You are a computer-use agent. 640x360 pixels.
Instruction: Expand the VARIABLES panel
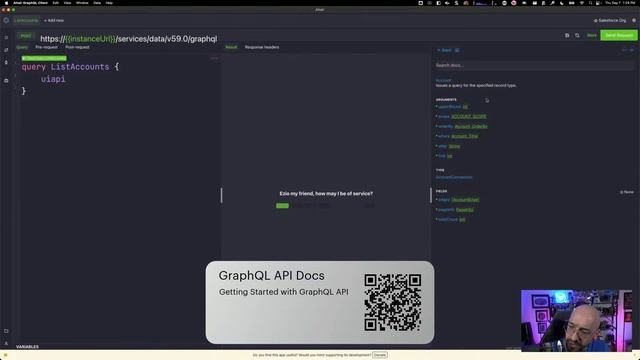coord(27,347)
